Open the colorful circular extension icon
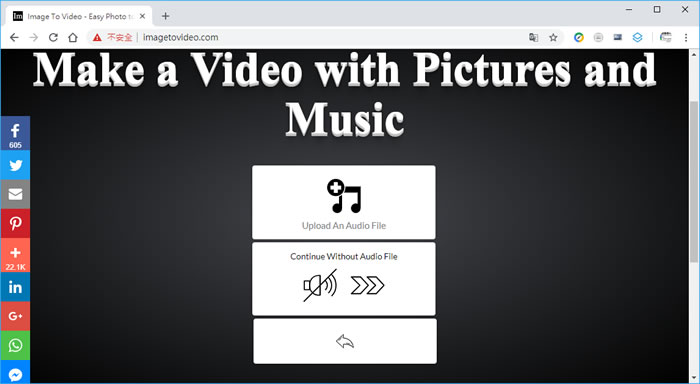The image size is (700, 384). tap(579, 38)
